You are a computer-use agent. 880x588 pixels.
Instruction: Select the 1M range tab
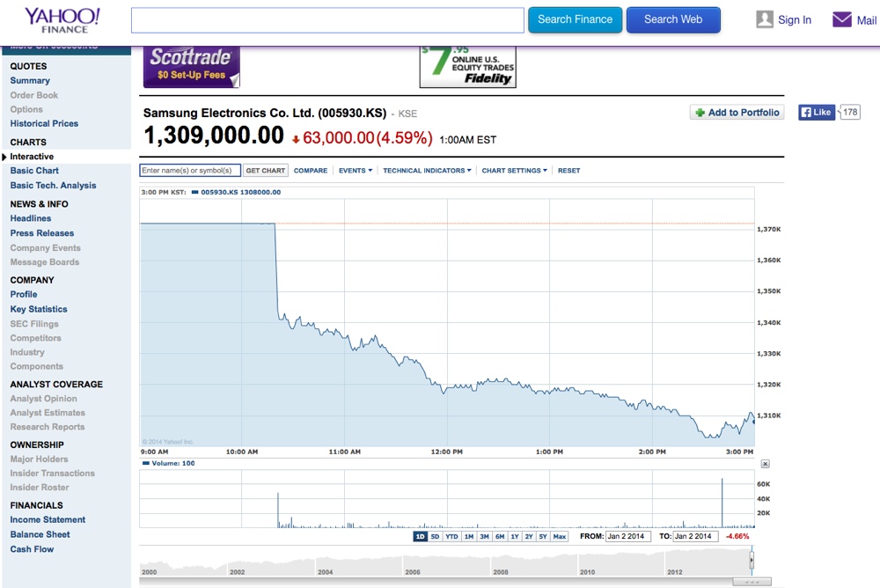469,536
